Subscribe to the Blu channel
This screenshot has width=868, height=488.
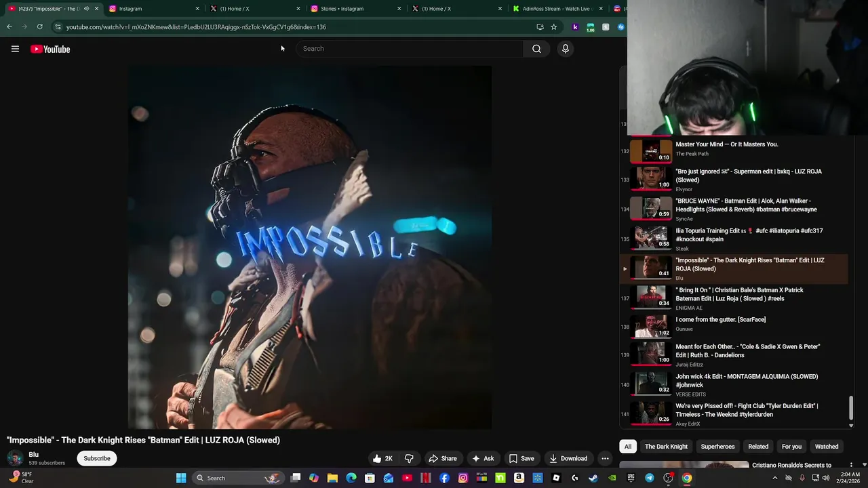(97, 458)
